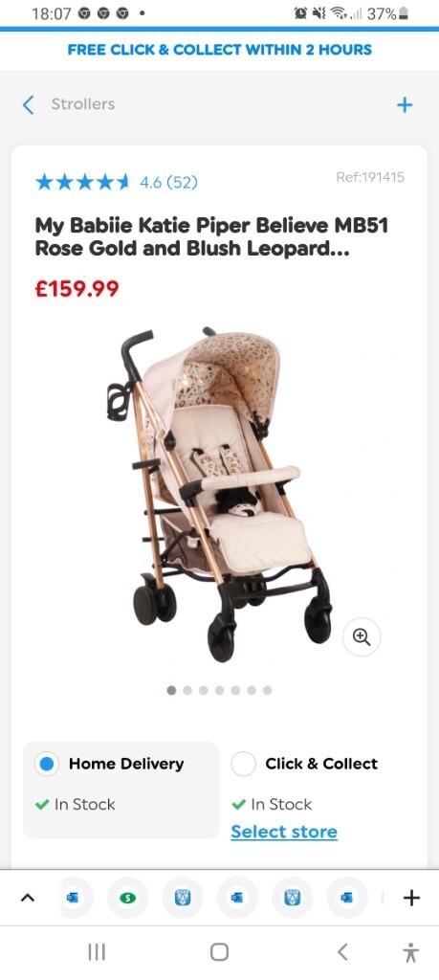Screen dimensions: 439x980
Task: Select the Home Delivery radio option
Action: click(46, 764)
